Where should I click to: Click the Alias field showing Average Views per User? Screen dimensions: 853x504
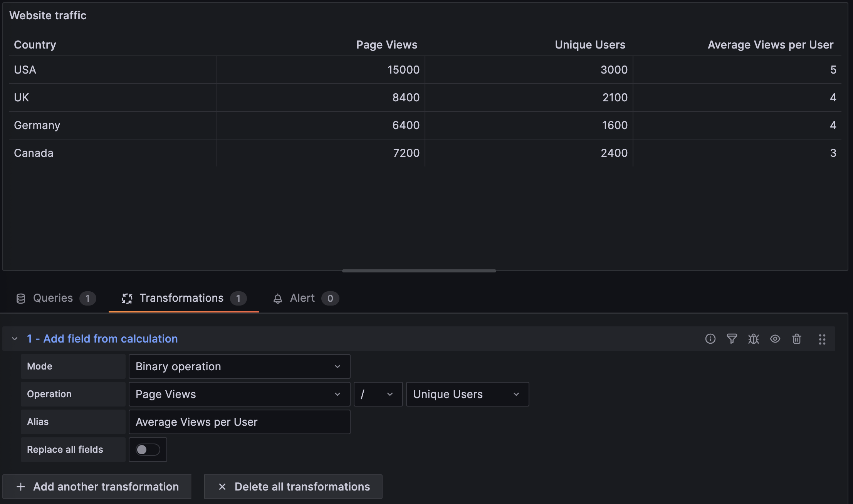[x=239, y=422]
